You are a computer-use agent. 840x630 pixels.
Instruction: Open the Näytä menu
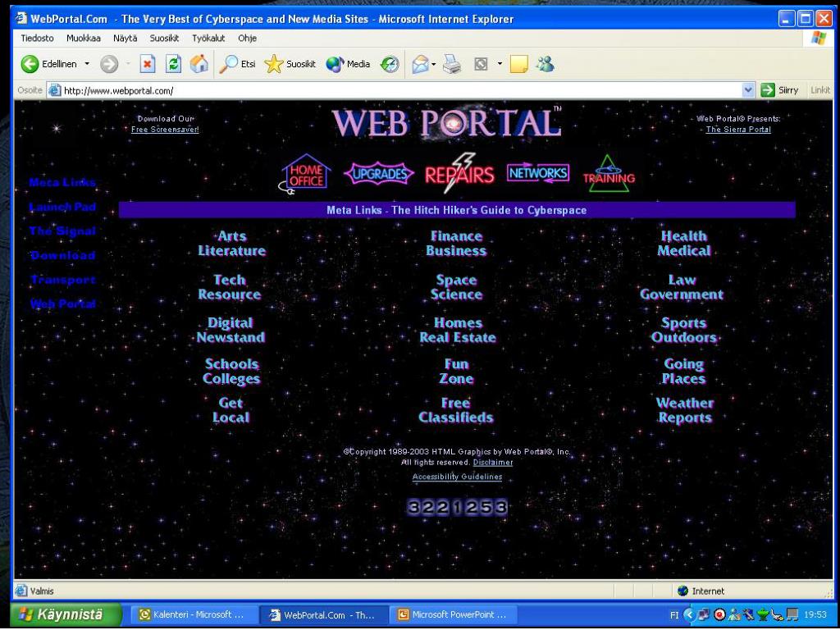(125, 38)
